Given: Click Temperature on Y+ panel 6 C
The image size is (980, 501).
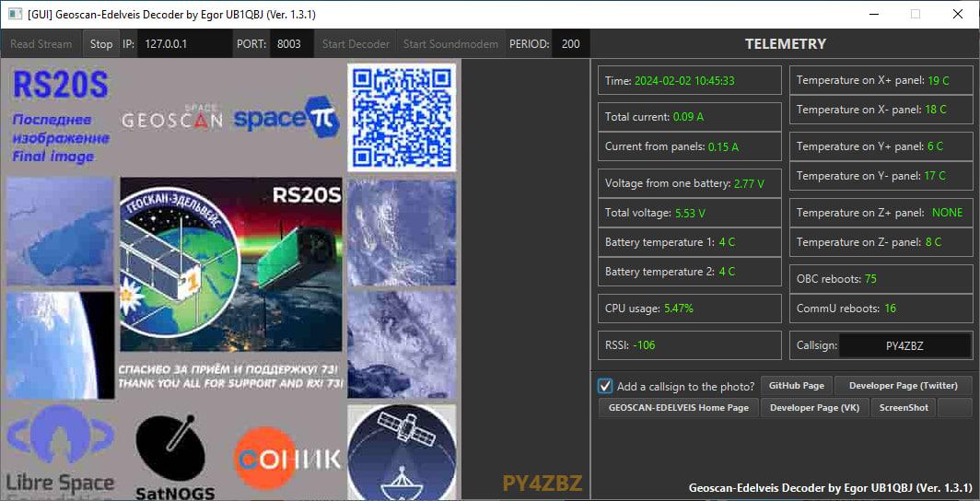Looking at the screenshot, I should (x=935, y=146).
